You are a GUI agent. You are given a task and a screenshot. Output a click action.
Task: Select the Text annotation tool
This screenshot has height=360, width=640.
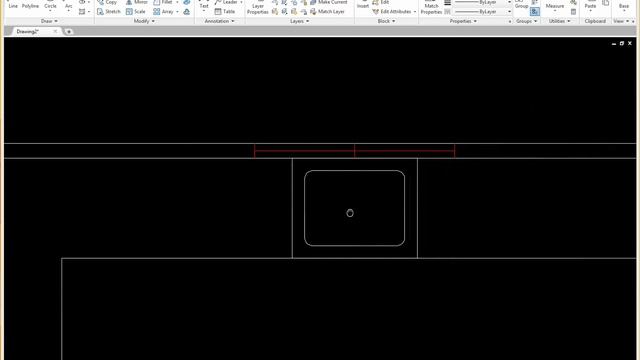(x=204, y=5)
